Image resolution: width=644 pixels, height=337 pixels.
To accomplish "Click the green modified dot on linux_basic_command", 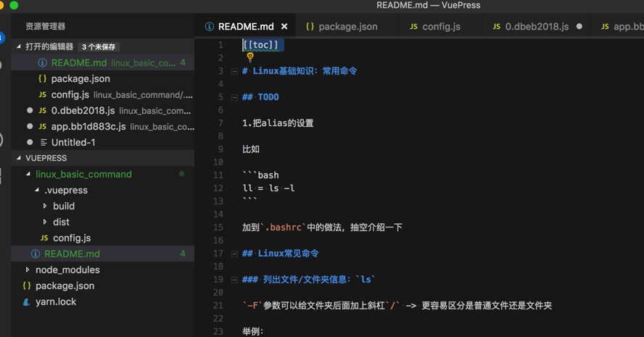I will [181, 174].
